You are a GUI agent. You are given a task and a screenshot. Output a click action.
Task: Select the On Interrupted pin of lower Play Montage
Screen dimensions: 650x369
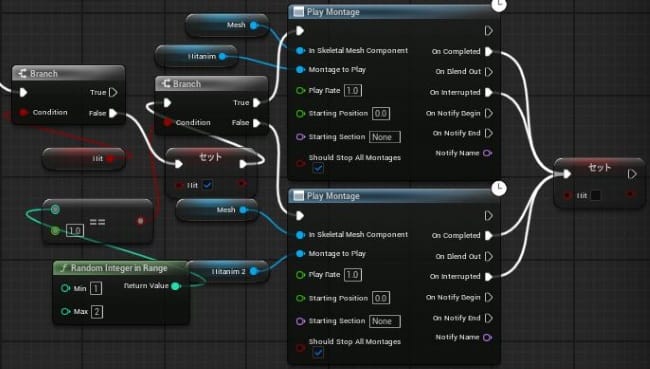click(489, 277)
